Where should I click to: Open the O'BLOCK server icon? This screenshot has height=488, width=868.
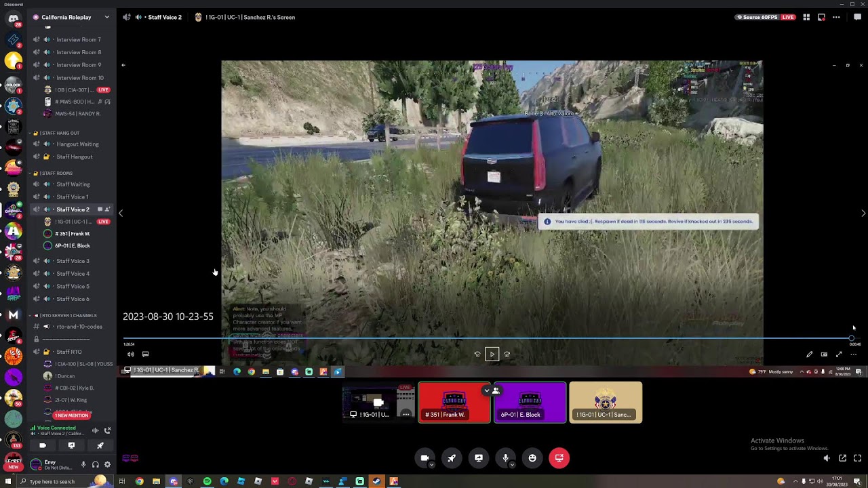point(13,83)
